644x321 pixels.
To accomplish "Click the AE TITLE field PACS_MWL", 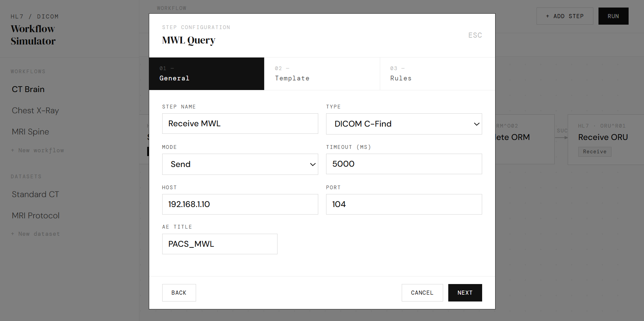I will (x=219, y=244).
